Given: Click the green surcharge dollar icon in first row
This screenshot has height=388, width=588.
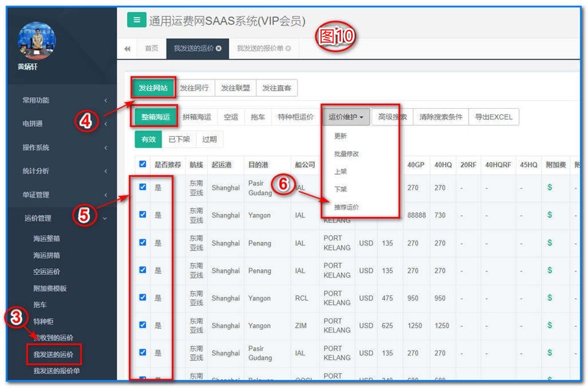Looking at the screenshot, I should click(550, 188).
